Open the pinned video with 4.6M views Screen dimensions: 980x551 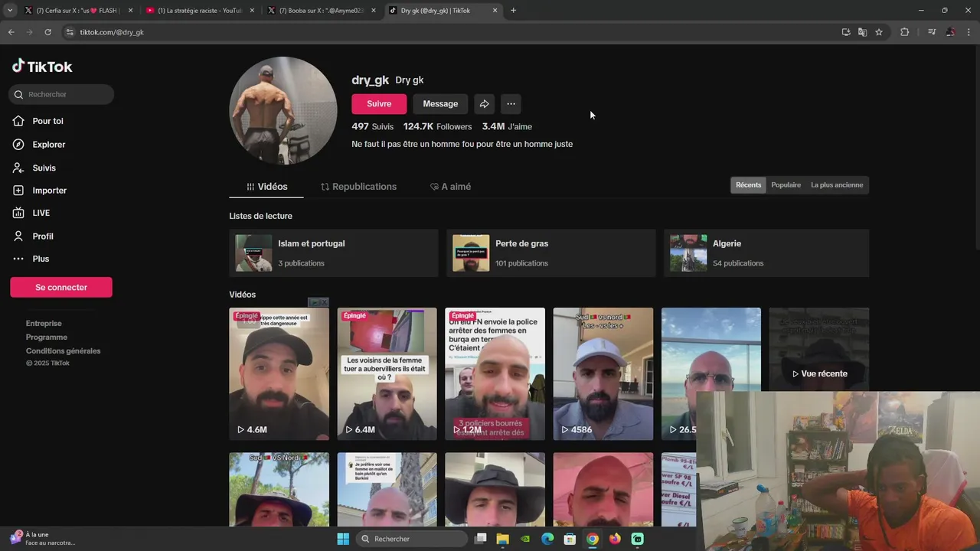coord(279,373)
